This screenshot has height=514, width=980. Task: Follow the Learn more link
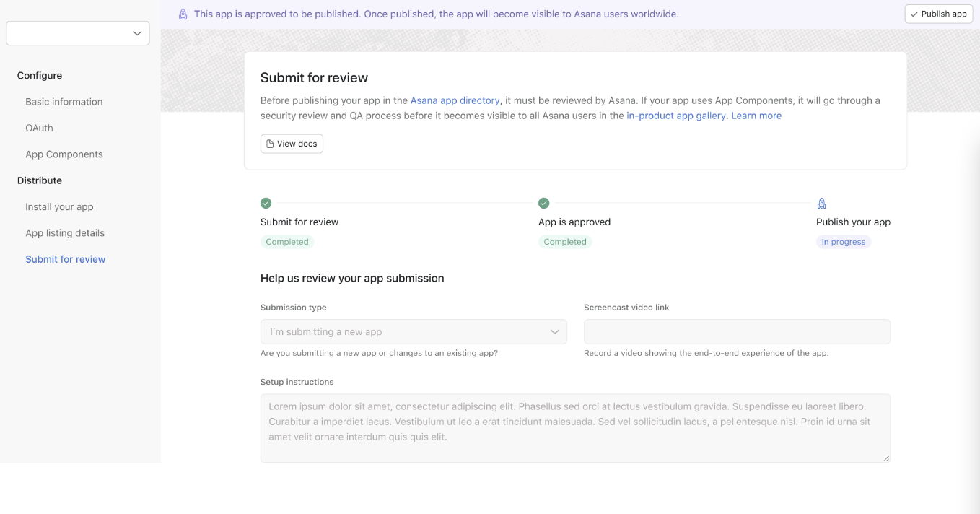tap(756, 116)
